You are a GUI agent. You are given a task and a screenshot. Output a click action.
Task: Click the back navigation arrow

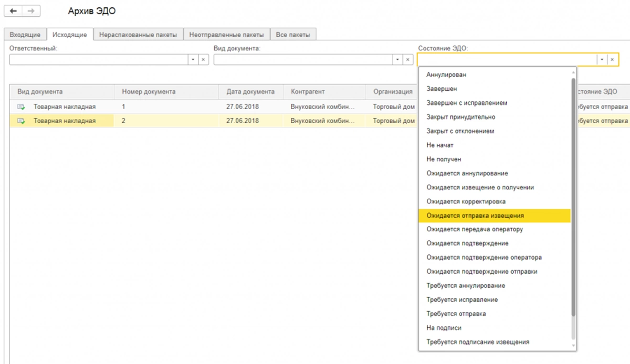coord(13,11)
